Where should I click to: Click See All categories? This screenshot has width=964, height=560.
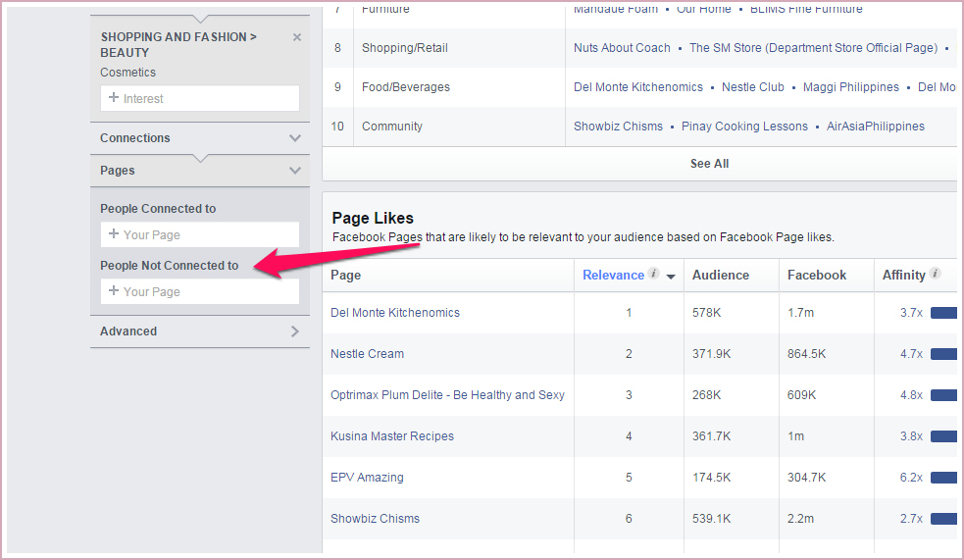tap(709, 164)
